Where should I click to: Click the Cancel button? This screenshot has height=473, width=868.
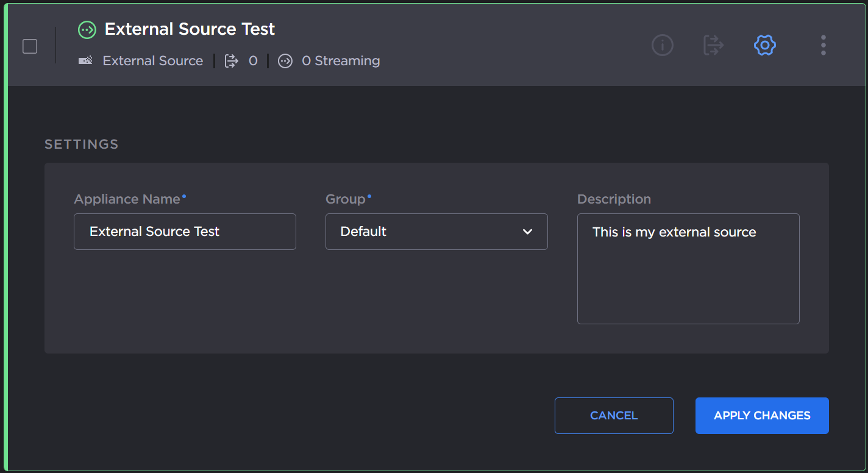614,416
